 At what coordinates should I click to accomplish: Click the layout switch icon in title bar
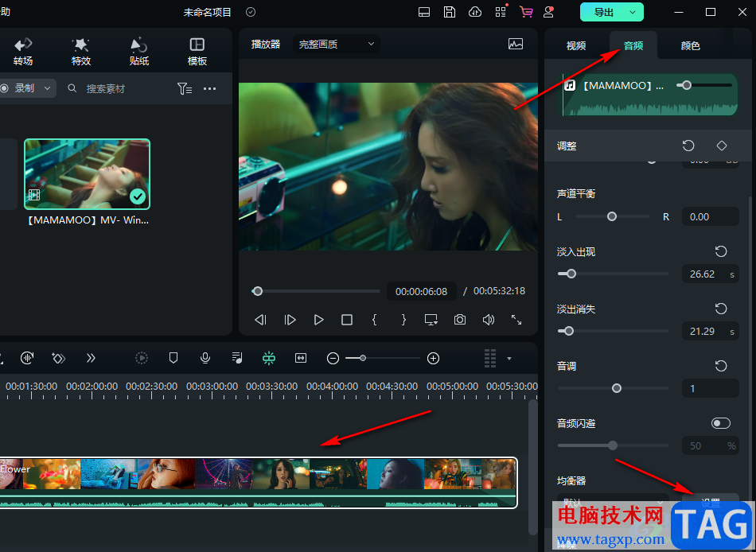pos(424,13)
